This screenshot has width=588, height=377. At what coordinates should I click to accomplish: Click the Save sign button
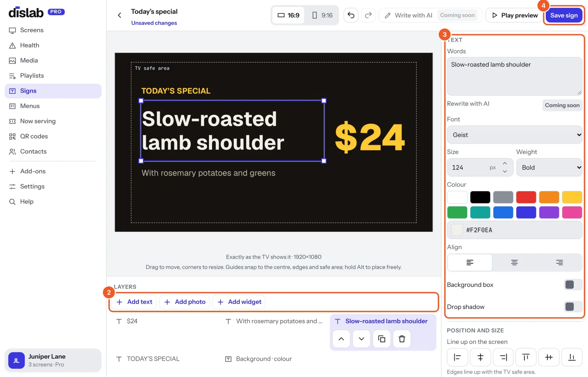[x=564, y=15]
